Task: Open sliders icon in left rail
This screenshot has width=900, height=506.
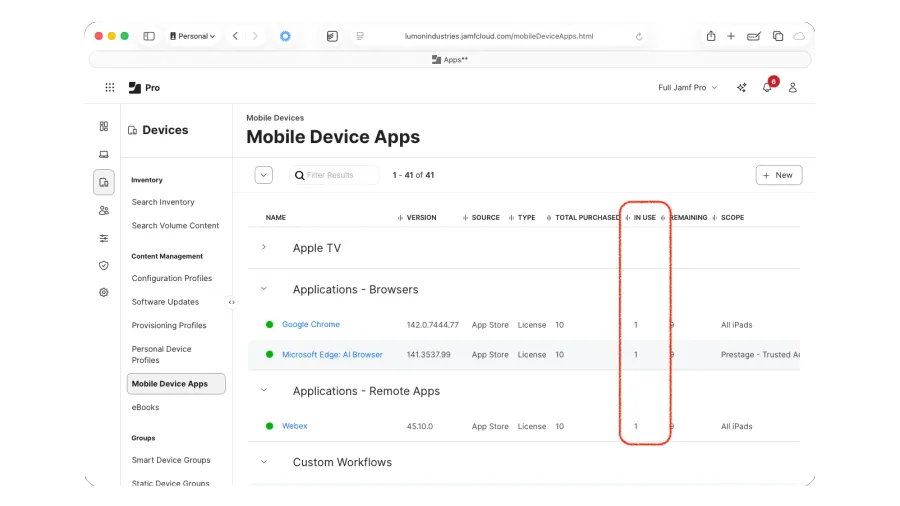Action: click(x=104, y=238)
